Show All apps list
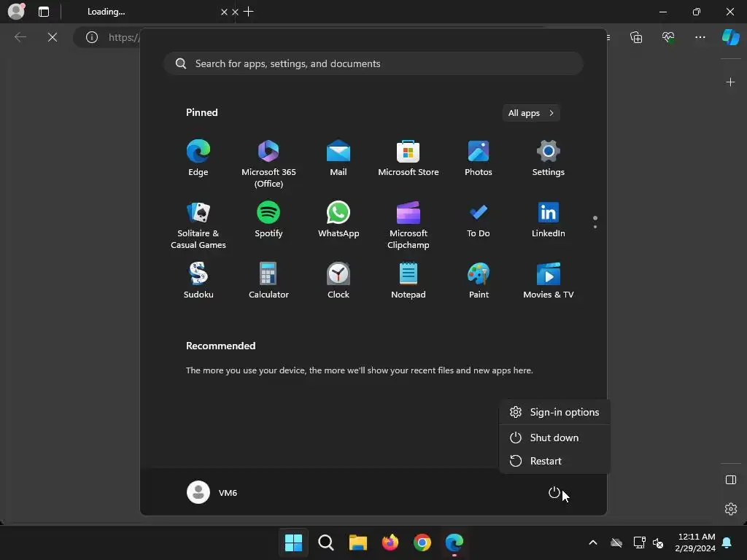The height and width of the screenshot is (560, 747). tap(531, 113)
